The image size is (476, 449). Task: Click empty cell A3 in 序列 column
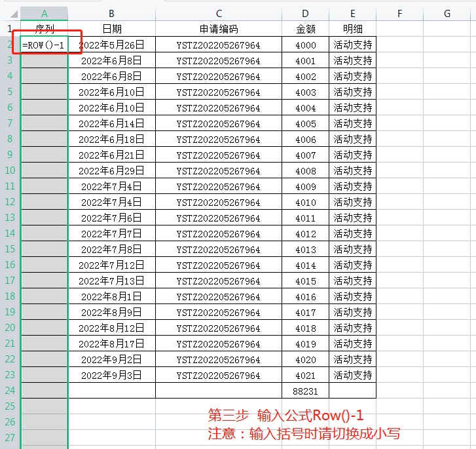click(x=45, y=60)
